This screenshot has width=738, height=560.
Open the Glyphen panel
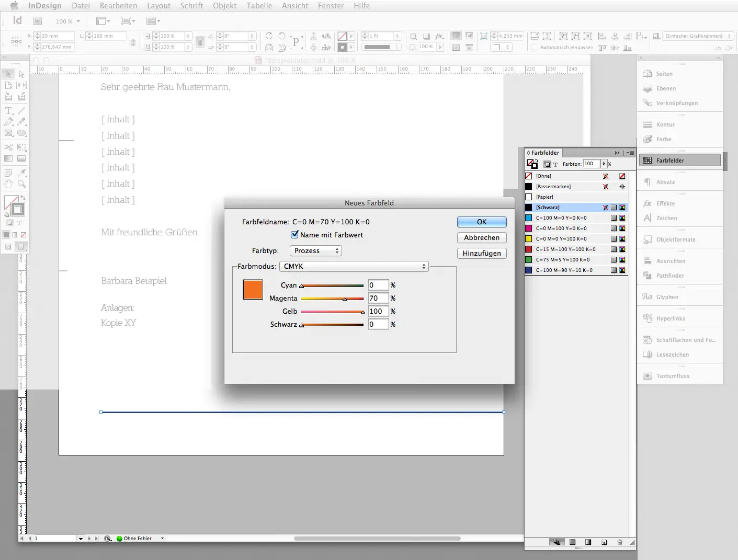(x=665, y=296)
